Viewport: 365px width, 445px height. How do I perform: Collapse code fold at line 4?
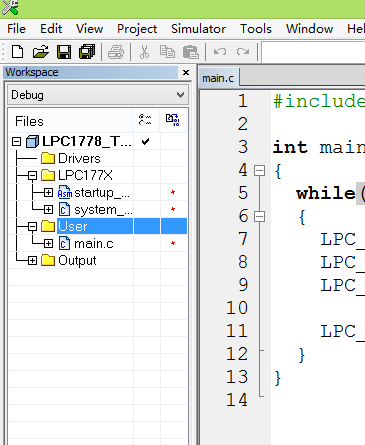[x=259, y=171]
